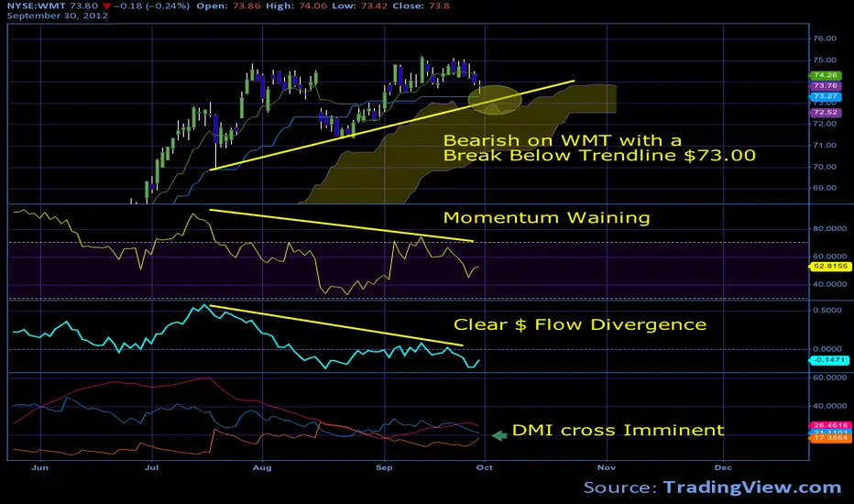Click the pink 26.4618 DMI value tag
Screen dimensions: 854x504
pos(830,425)
